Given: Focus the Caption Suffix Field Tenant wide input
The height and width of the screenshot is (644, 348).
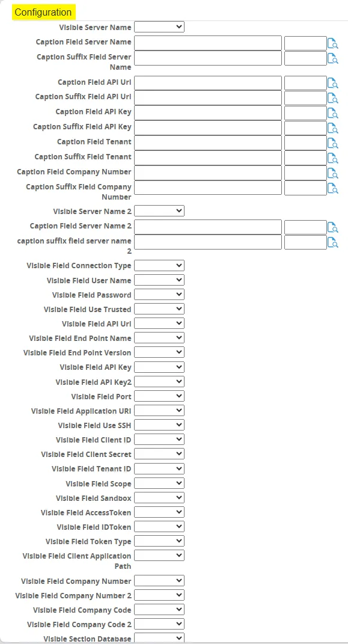Looking at the screenshot, I should (x=208, y=158).
